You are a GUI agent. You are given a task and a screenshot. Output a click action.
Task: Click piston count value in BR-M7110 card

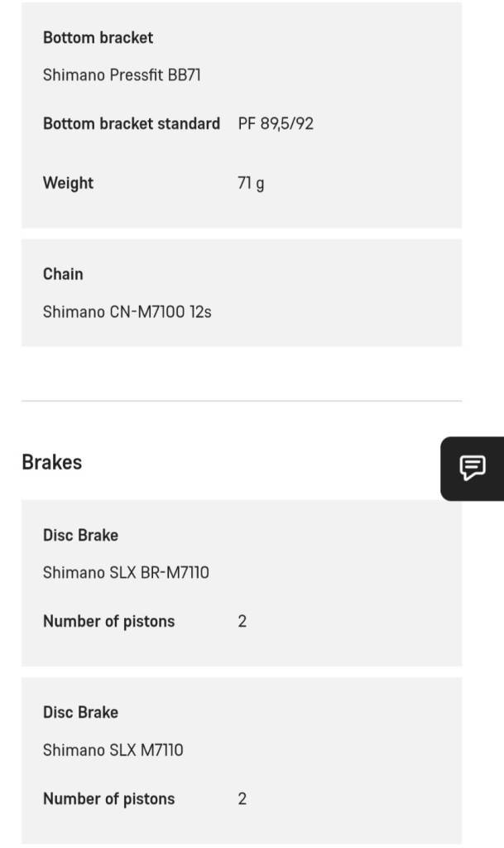pos(242,621)
